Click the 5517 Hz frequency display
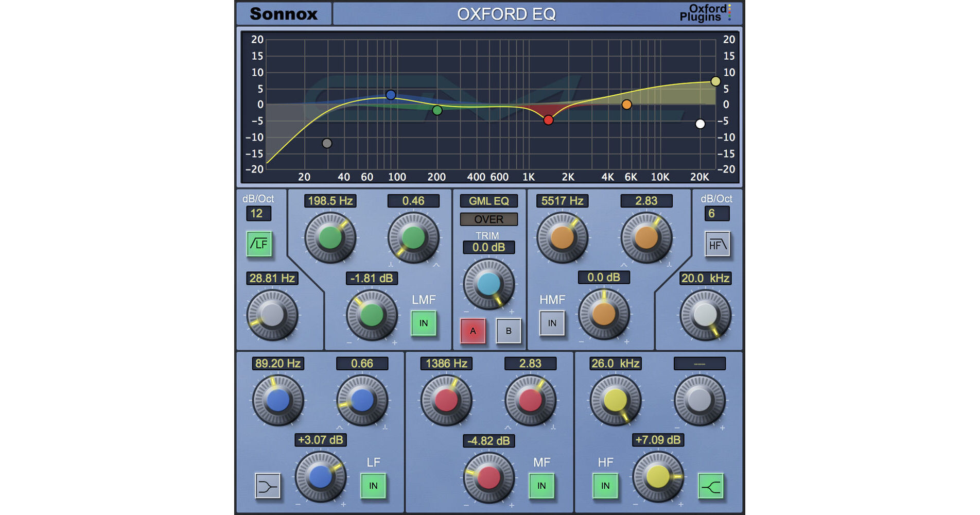 [563, 201]
